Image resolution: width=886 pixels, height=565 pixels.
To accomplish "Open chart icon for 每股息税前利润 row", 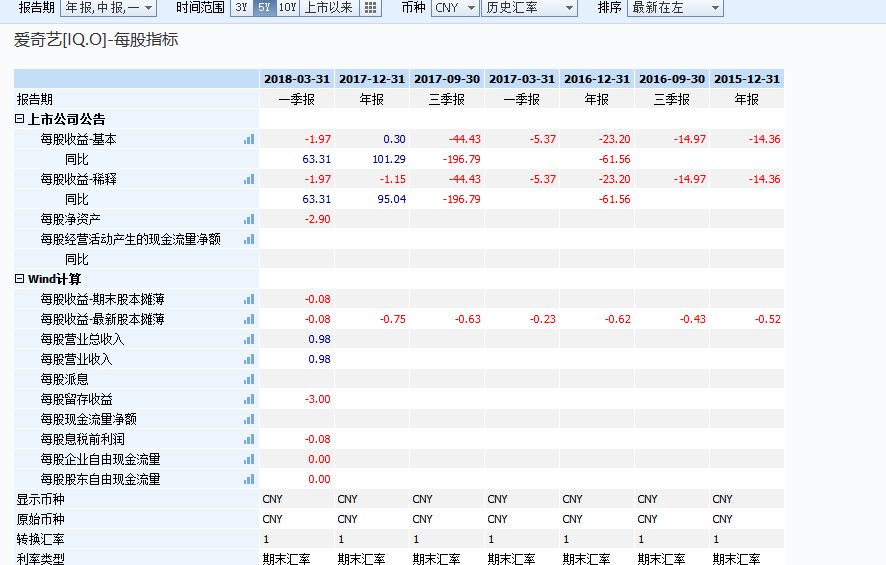I will 249,439.
